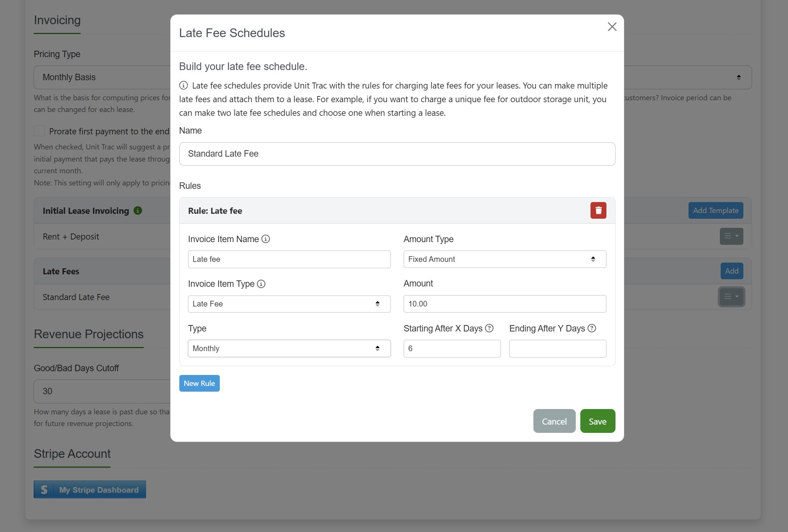Open the Pricing Type Monthly Basis dropdown
Screen dimensions: 788x532
(x=102, y=77)
